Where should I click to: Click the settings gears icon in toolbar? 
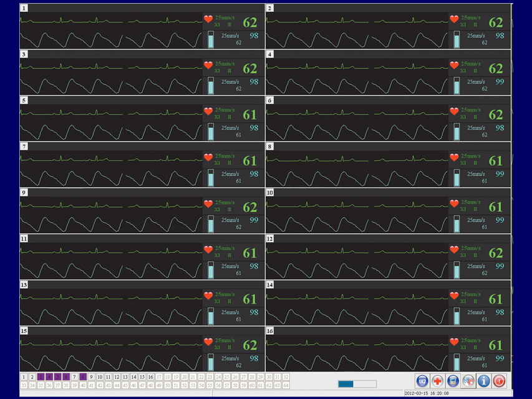pyautogui.click(x=468, y=381)
